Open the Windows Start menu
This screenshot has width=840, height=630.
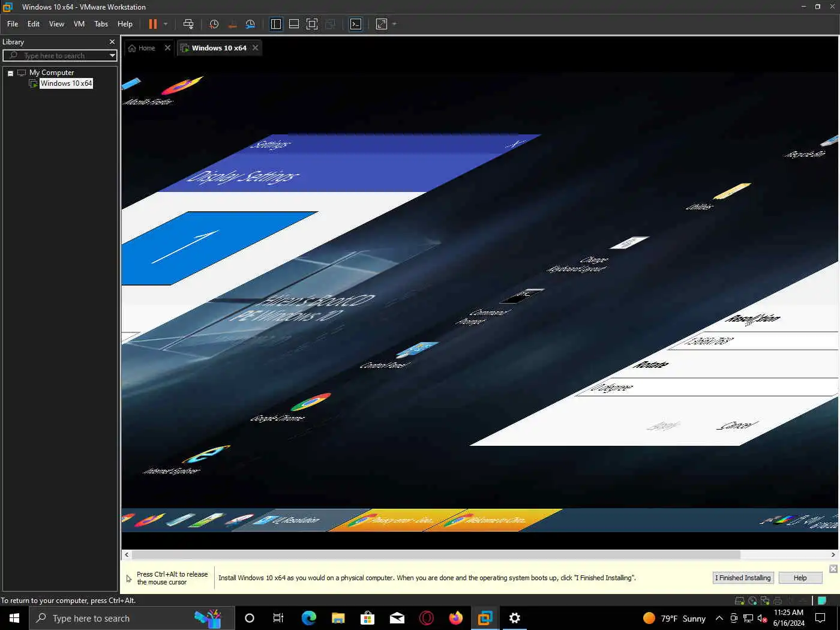(x=14, y=618)
